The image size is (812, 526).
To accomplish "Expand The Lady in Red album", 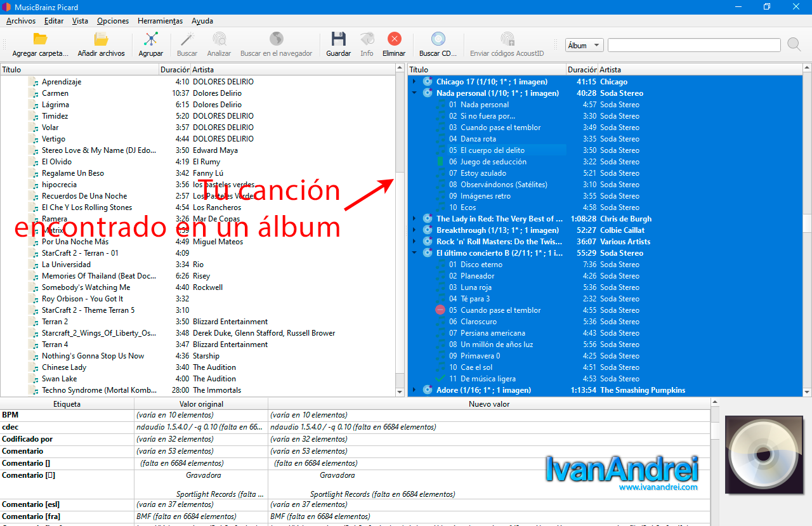I will [414, 218].
